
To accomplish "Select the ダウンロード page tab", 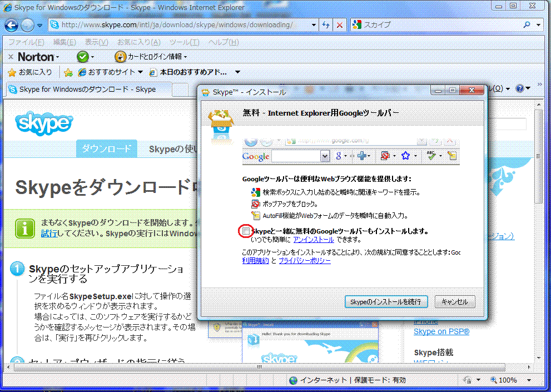I will pos(107,148).
